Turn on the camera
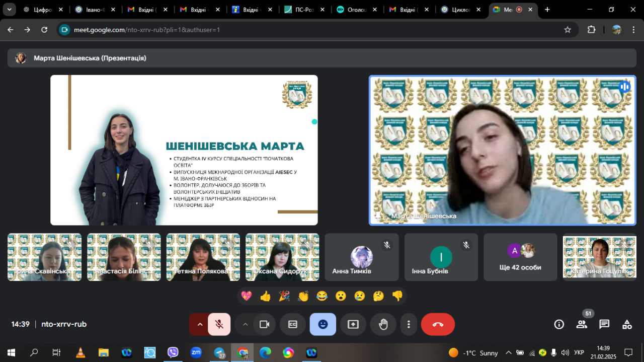Image resolution: width=644 pixels, height=362 pixels. (265, 324)
